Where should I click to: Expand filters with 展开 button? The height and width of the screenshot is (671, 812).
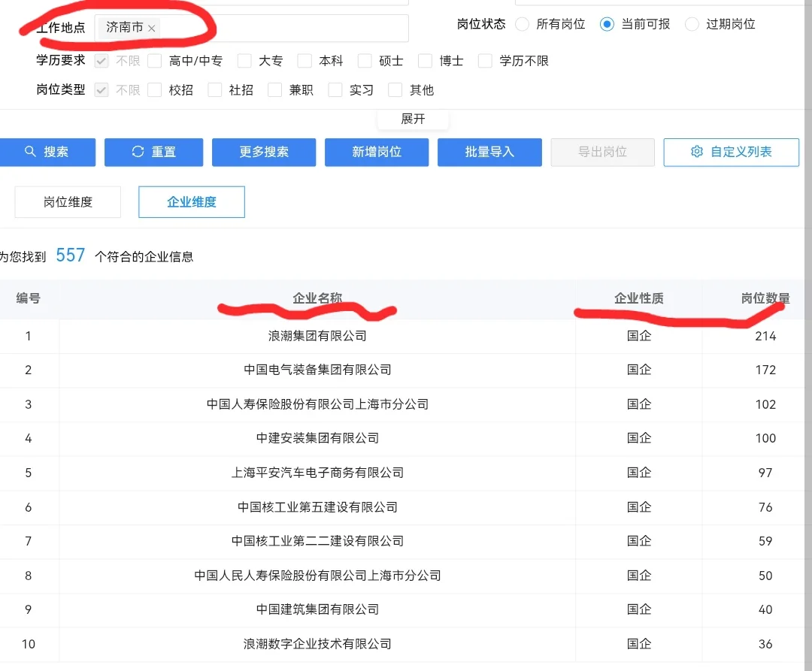coord(413,119)
